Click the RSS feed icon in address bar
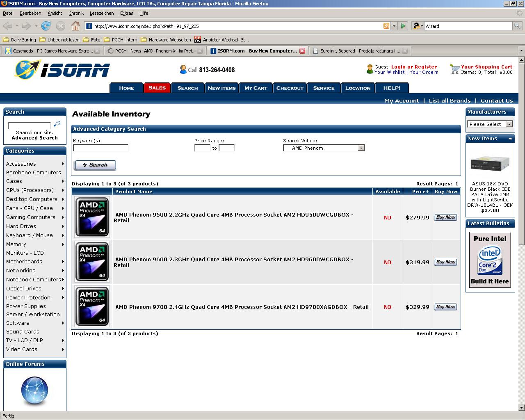This screenshot has width=525, height=420. point(386,26)
